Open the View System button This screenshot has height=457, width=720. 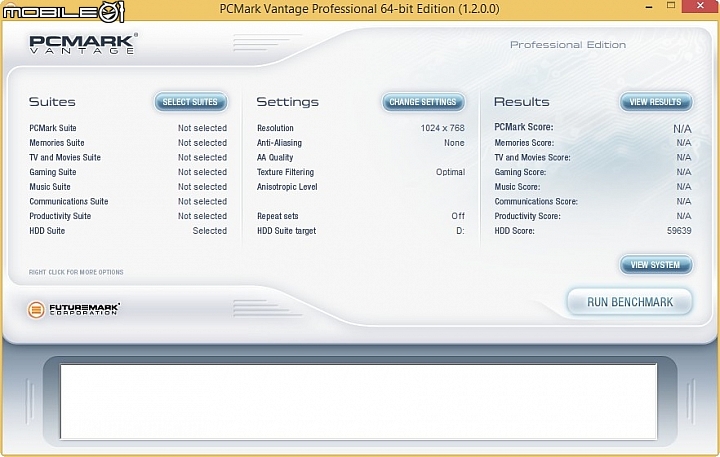[655, 265]
